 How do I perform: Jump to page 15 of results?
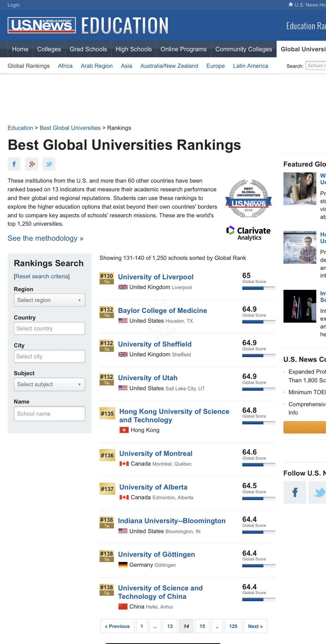click(x=202, y=626)
